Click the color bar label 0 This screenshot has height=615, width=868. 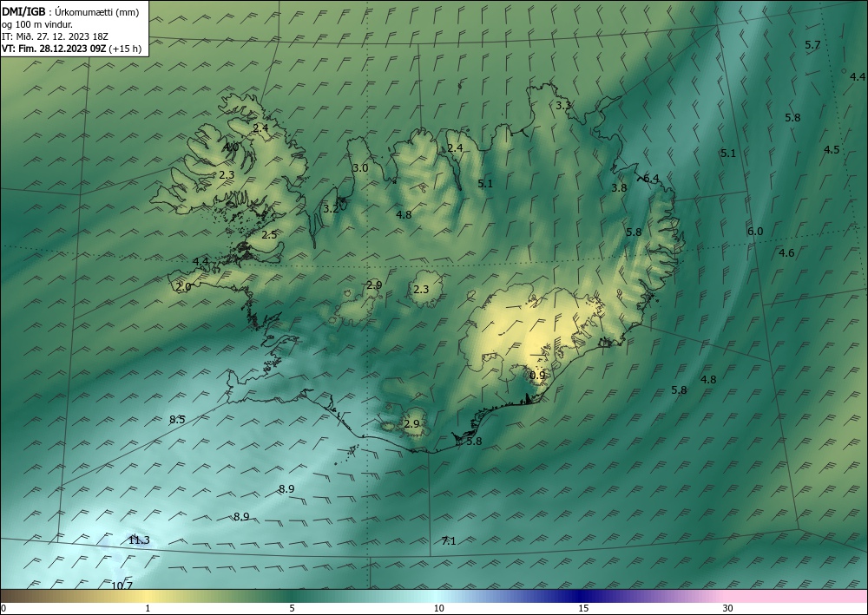[3, 608]
